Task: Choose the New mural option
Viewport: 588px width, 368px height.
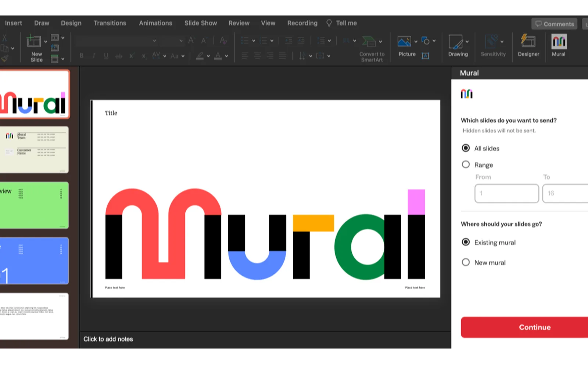Action: coord(466,262)
